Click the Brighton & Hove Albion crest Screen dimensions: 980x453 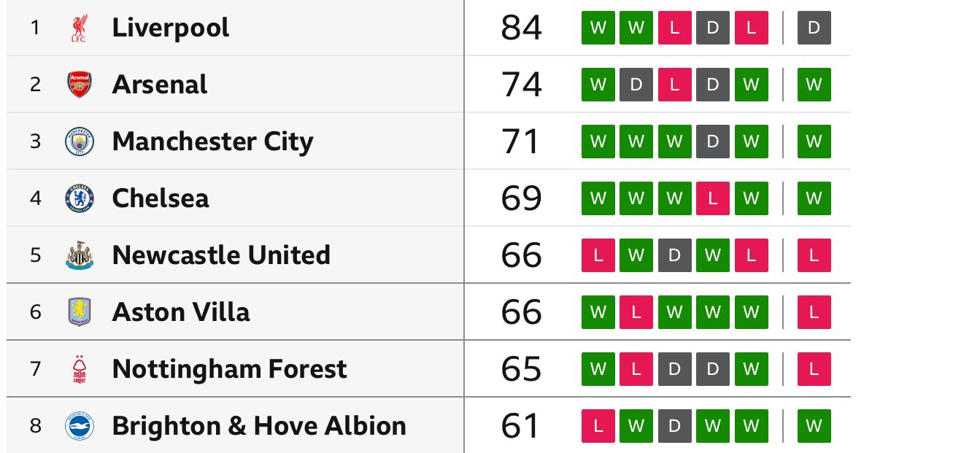79,426
